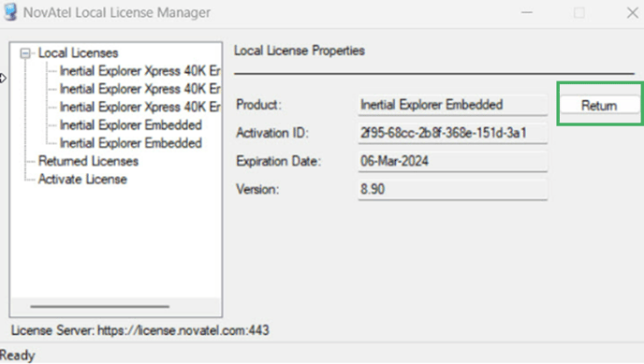The height and width of the screenshot is (364, 644).
Task: Click the Activation ID field
Action: [453, 133]
